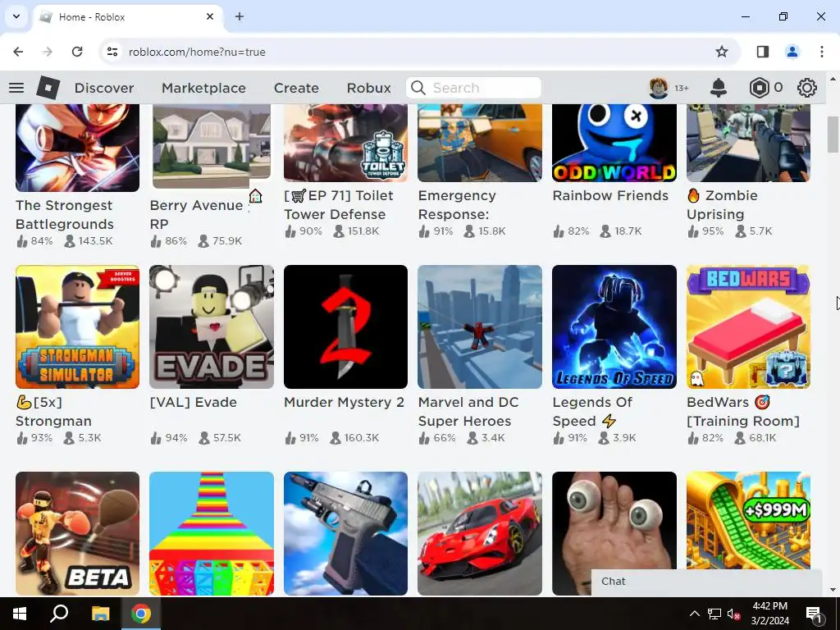Open the settings gear icon
Image resolution: width=840 pixels, height=630 pixels.
click(x=807, y=87)
